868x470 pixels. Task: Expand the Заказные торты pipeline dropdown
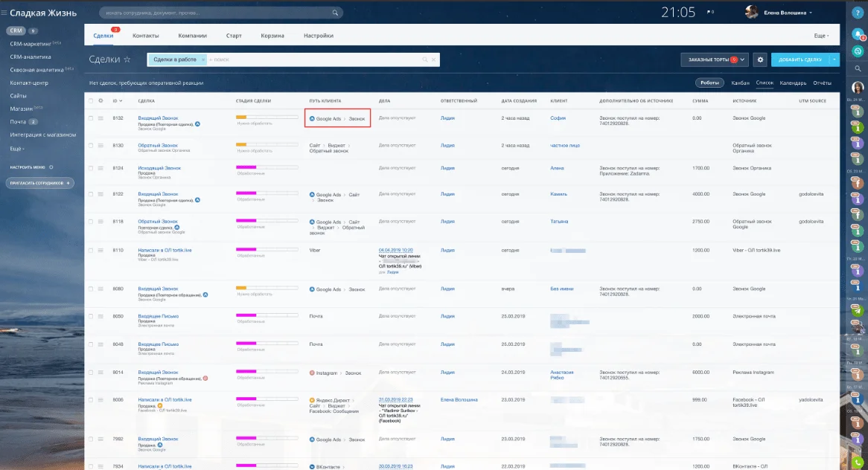744,59
